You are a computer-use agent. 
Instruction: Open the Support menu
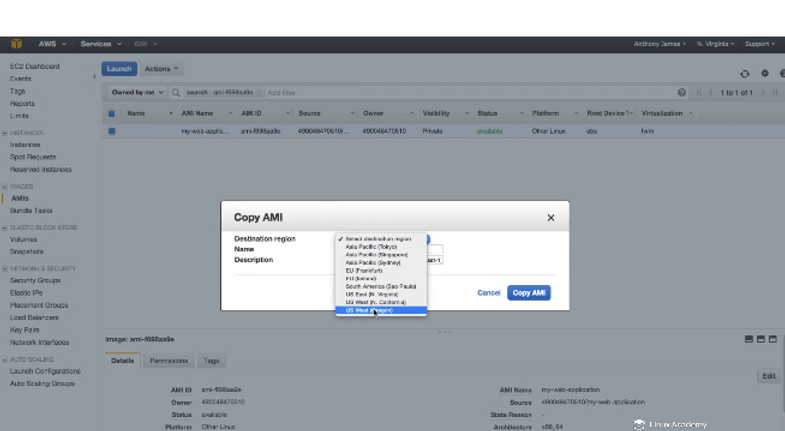pos(759,44)
